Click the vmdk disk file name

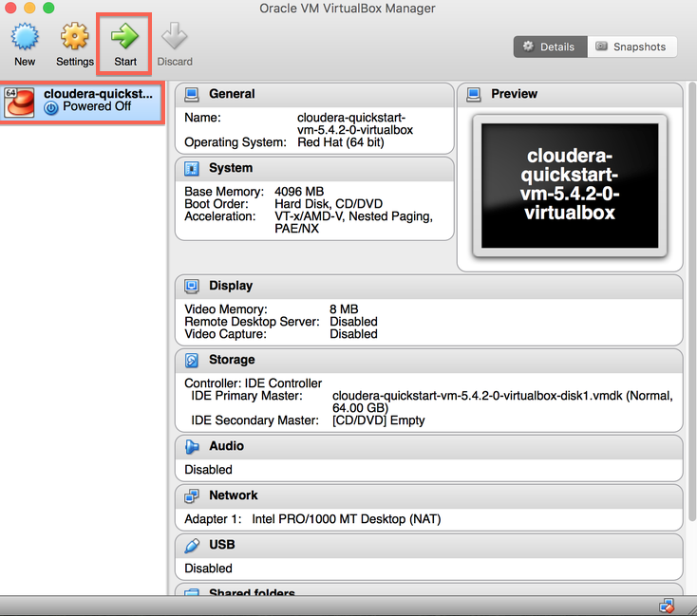pos(477,396)
